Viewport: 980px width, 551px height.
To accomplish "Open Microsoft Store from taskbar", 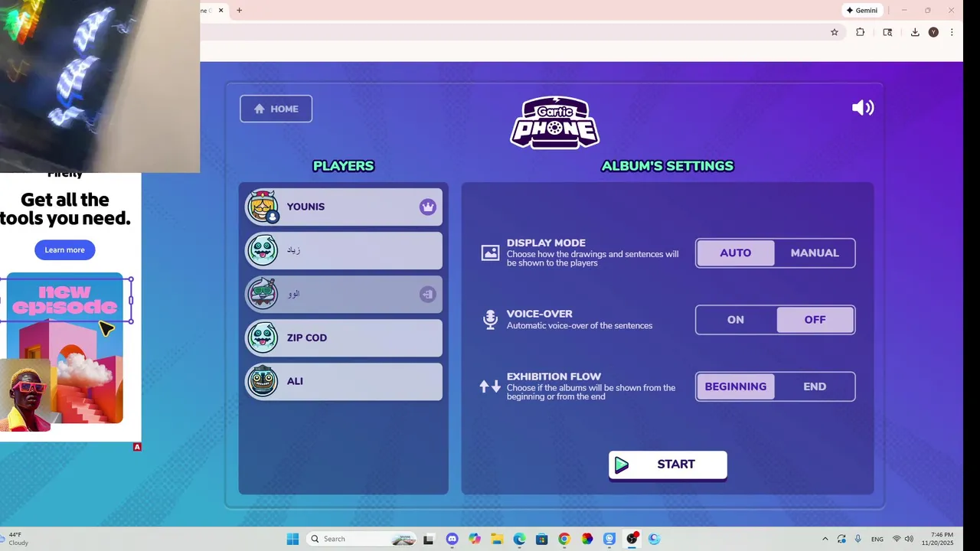I will pyautogui.click(x=542, y=539).
